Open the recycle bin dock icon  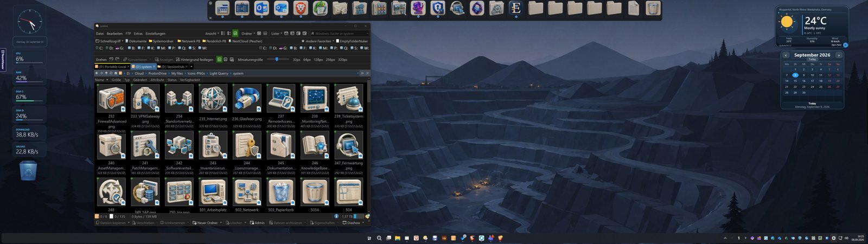[653, 8]
